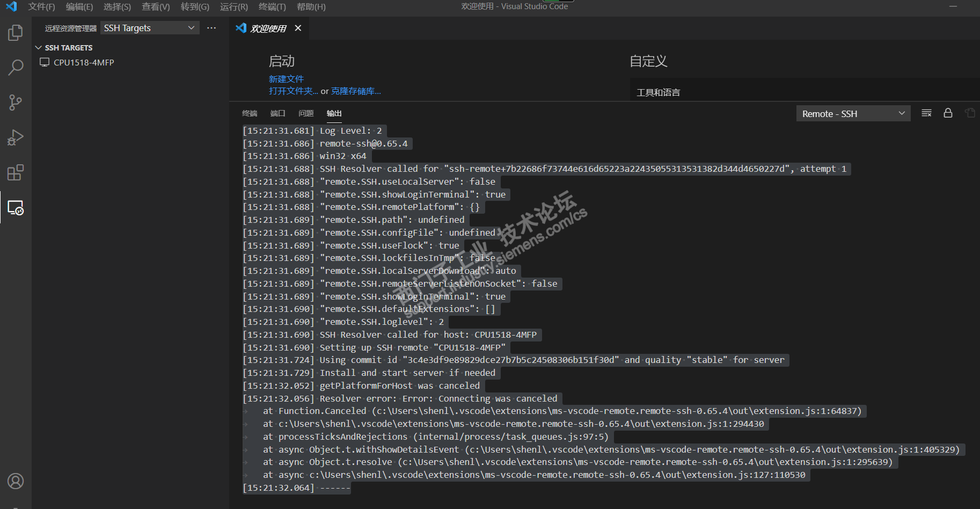Screen dimensions: 980x509
Task: Click the "remote.SSH.useFlock": true line
Action: click(351, 245)
